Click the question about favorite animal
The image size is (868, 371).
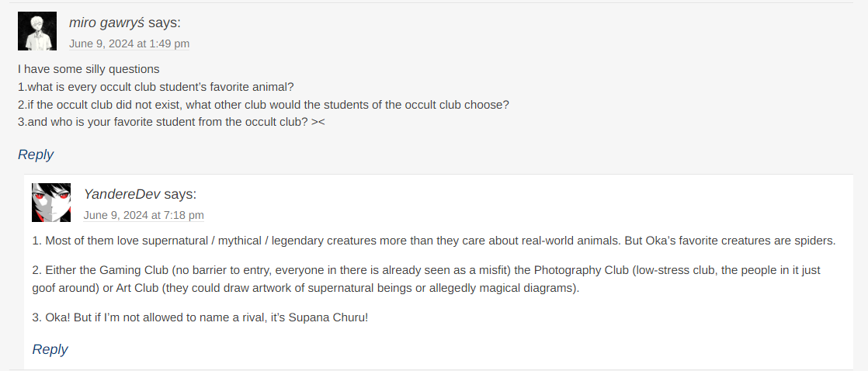155,87
